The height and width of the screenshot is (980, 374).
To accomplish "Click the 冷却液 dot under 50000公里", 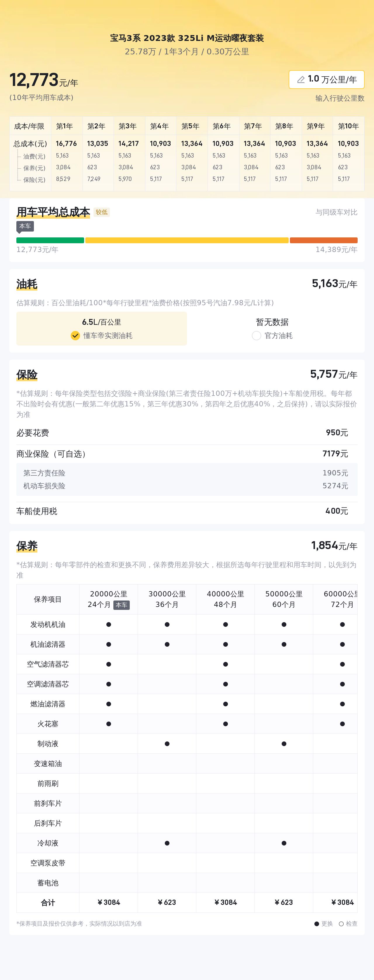I will click(284, 843).
